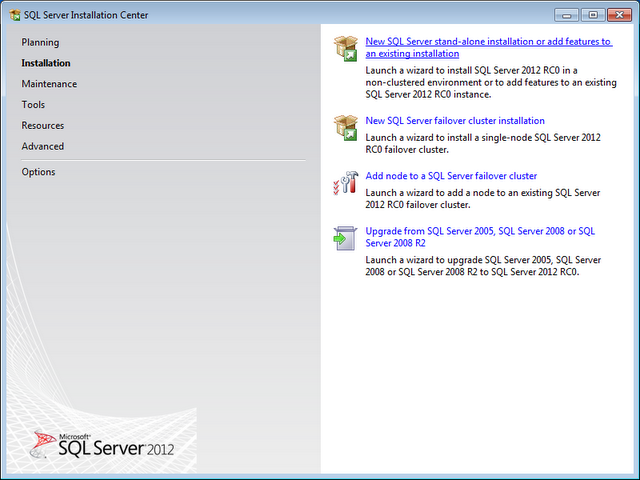The height and width of the screenshot is (480, 640).
Task: Click the upgrade arrow icon
Action: click(345, 238)
